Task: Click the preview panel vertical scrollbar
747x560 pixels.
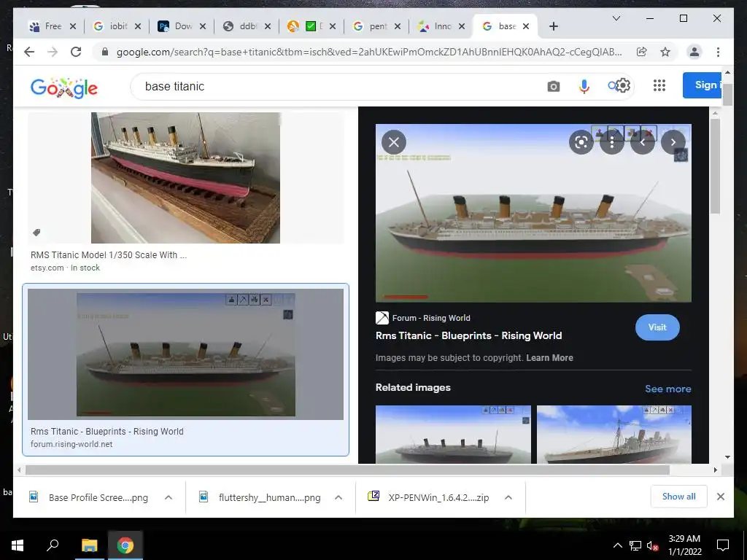Action: tap(715, 167)
